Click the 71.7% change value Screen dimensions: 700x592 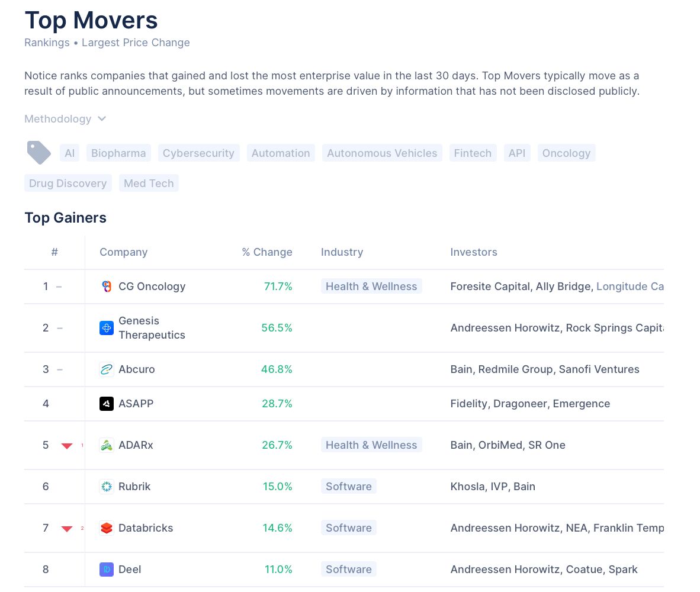pyautogui.click(x=278, y=287)
